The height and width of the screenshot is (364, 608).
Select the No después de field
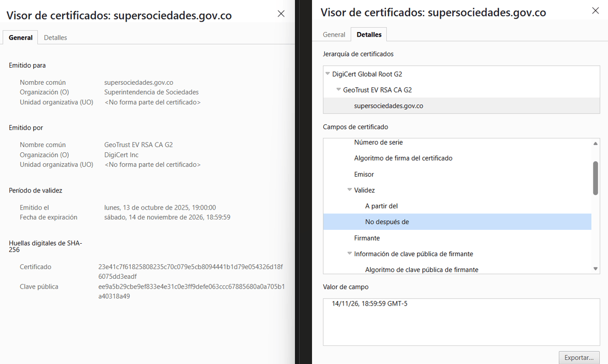pyautogui.click(x=387, y=222)
